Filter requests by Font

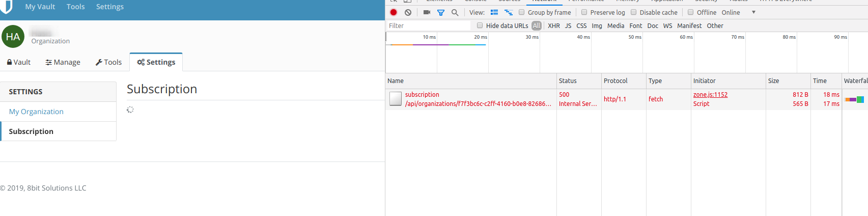point(636,25)
